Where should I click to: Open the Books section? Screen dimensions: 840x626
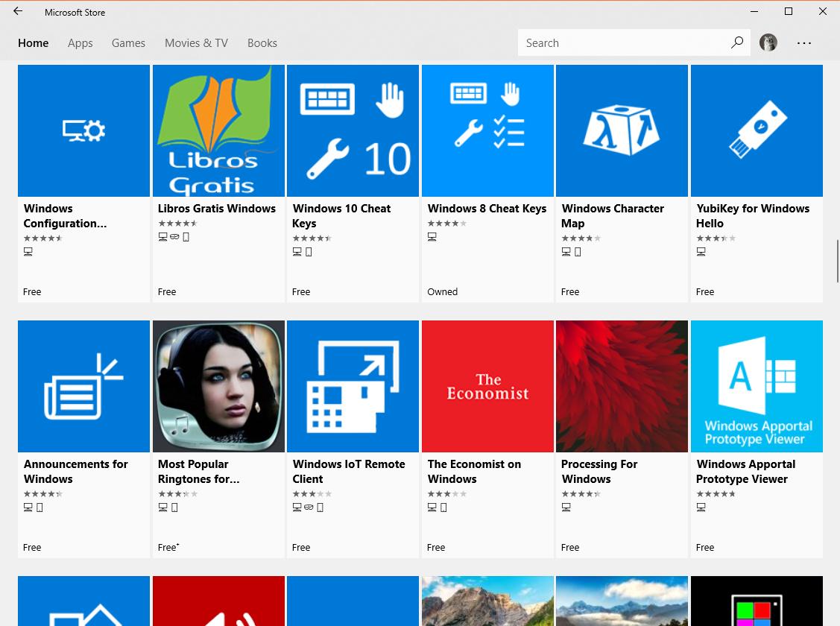pos(262,42)
